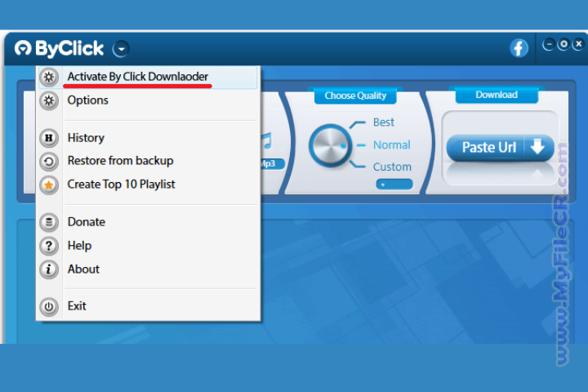This screenshot has width=588, height=392.
Task: Click the Download header tab
Action: 497,95
